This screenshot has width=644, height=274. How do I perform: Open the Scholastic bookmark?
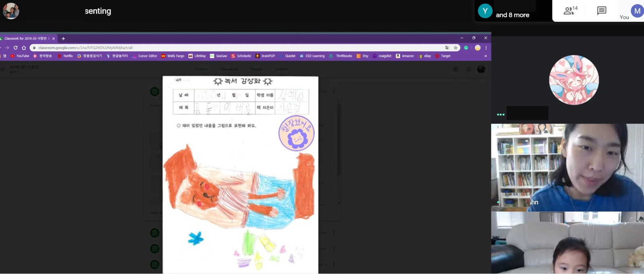pyautogui.click(x=241, y=56)
